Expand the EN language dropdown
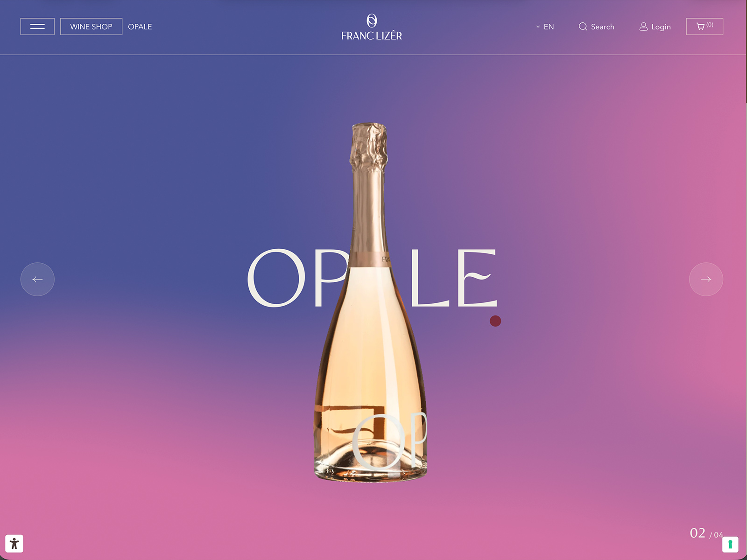This screenshot has width=747, height=560. (545, 27)
